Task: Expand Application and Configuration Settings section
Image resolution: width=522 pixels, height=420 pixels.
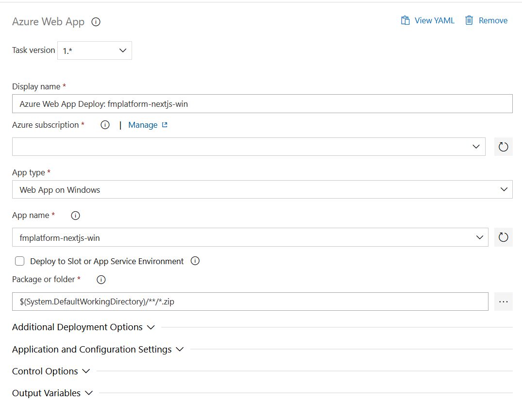Action: (98, 349)
